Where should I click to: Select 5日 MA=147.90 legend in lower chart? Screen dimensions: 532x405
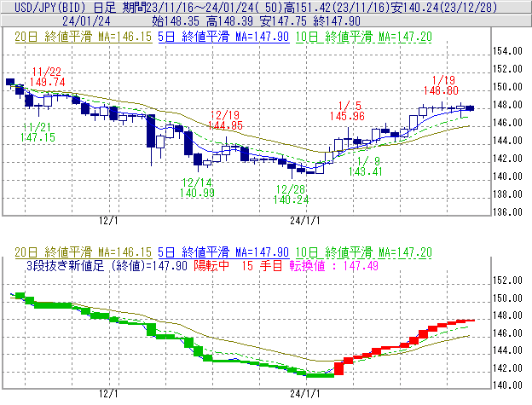[x=223, y=252]
